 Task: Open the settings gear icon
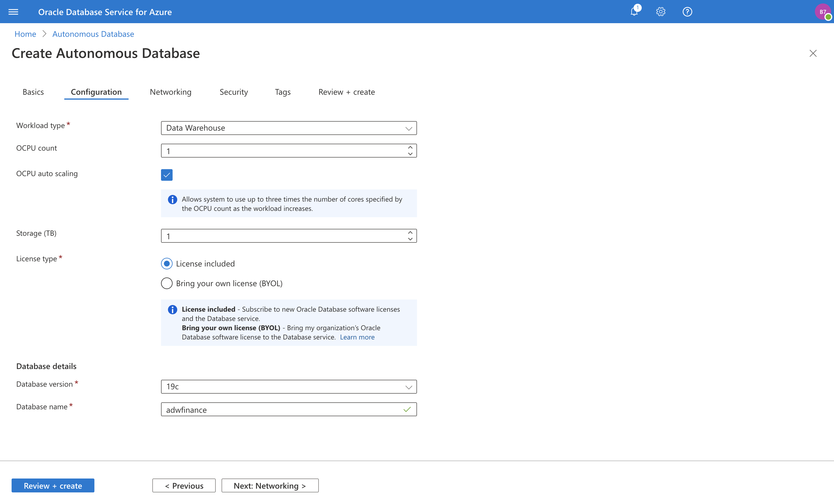(x=660, y=12)
